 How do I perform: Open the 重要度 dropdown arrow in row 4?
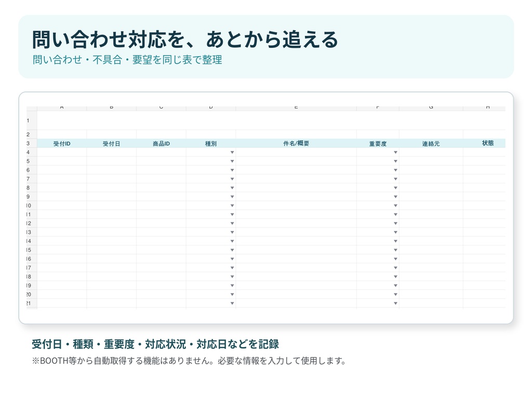395,152
